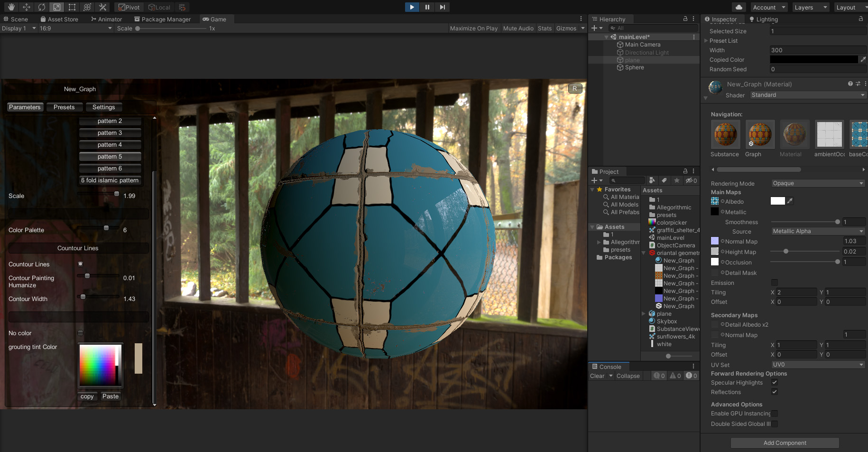Viewport: 868px width, 452px height.
Task: Toggle the Specular Highlights checkbox
Action: click(x=775, y=382)
